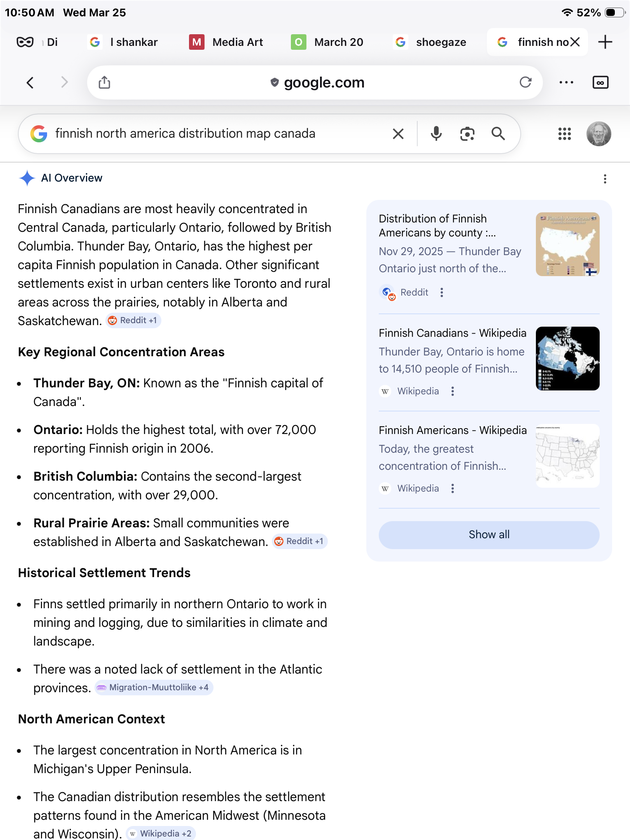Tap the Safari share icon
The height and width of the screenshot is (840, 630).
104,82
